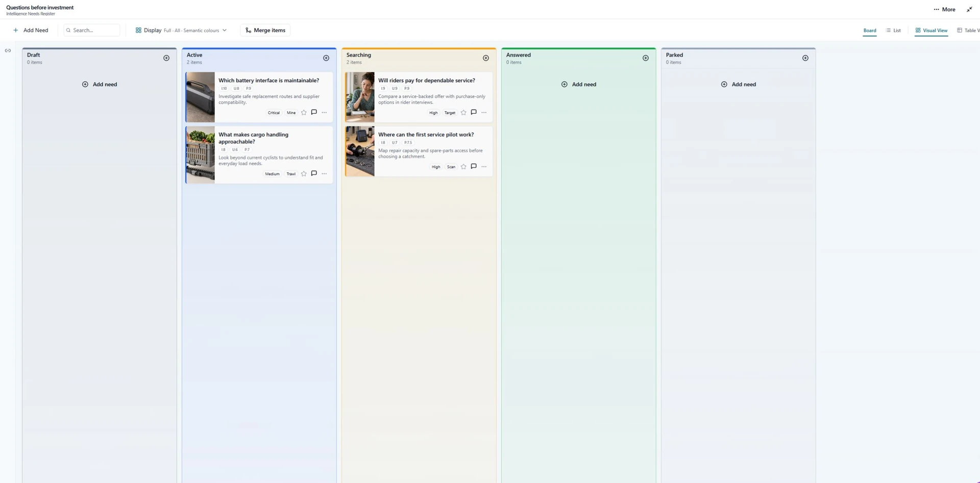
Task: Open the battery card thumbnail image
Action: coord(200,97)
